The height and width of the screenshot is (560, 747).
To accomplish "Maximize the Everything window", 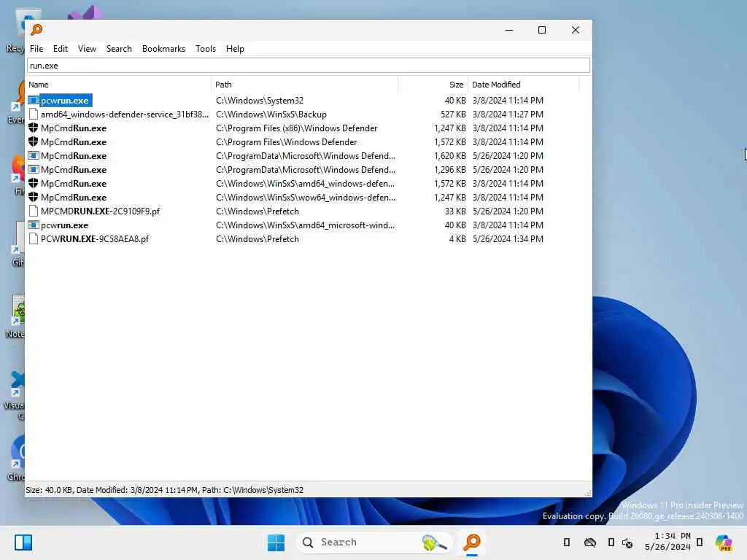I will pyautogui.click(x=542, y=30).
